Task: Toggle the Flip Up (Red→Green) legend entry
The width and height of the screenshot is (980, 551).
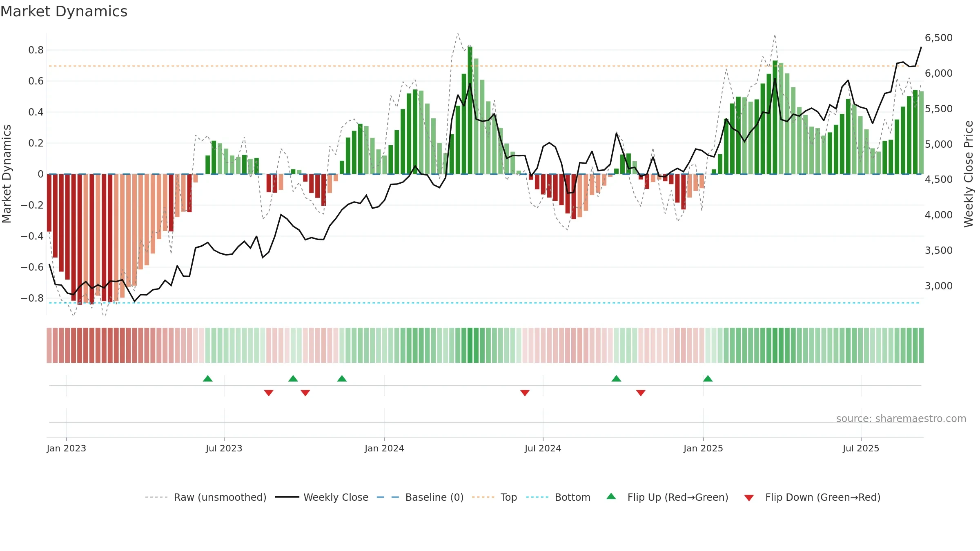Action: point(667,497)
